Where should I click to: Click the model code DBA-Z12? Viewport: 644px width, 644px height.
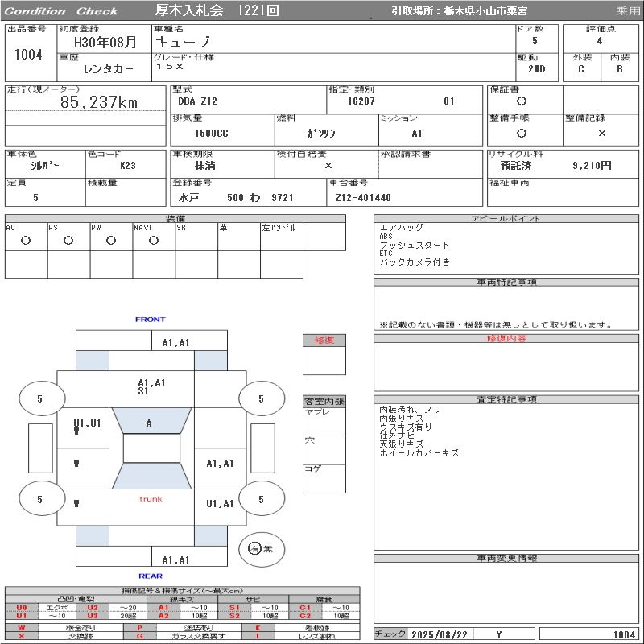tap(197, 101)
